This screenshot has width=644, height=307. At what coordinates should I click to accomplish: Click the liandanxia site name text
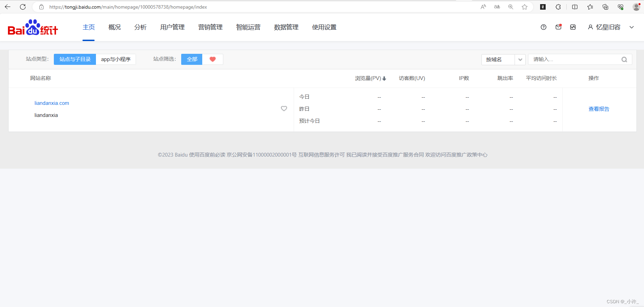click(x=46, y=115)
